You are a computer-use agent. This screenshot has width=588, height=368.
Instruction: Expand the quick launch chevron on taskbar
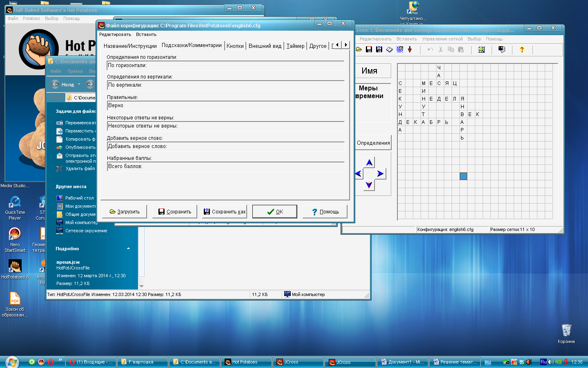tap(60, 360)
